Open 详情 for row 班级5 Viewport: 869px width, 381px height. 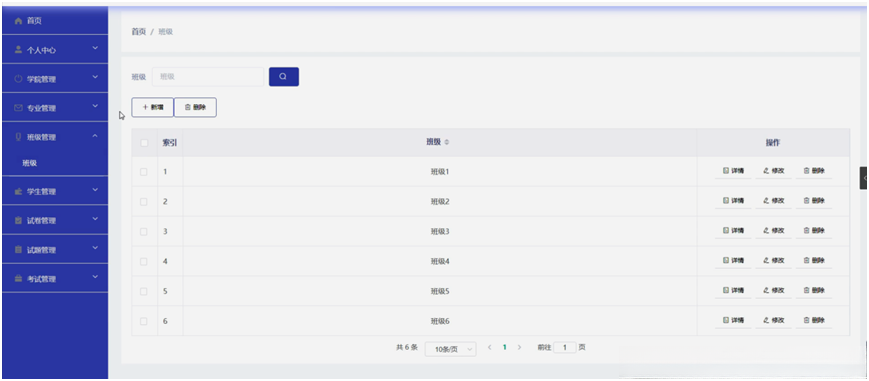pyautogui.click(x=733, y=291)
